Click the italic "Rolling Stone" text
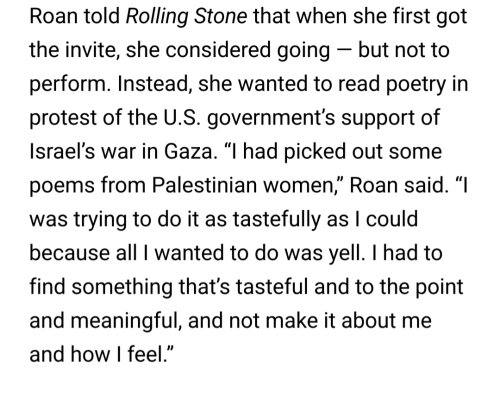Screen dimensions: 500x394 [x=186, y=17]
